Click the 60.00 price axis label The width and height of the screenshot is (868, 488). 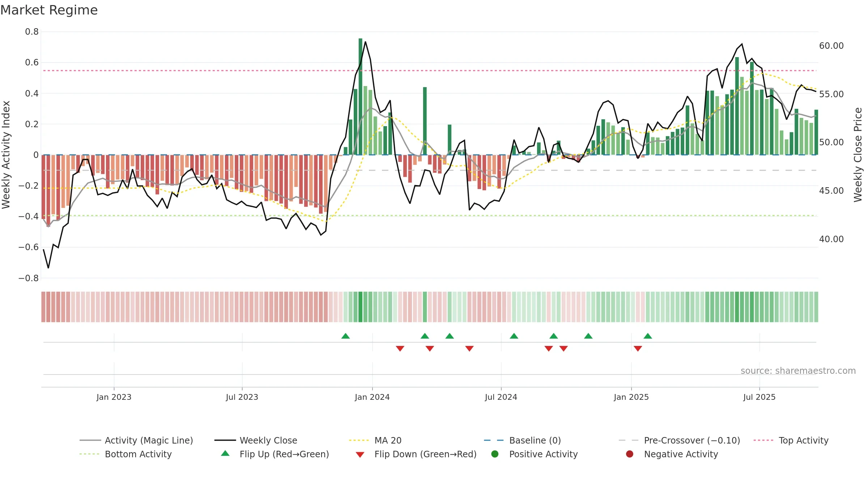831,46
